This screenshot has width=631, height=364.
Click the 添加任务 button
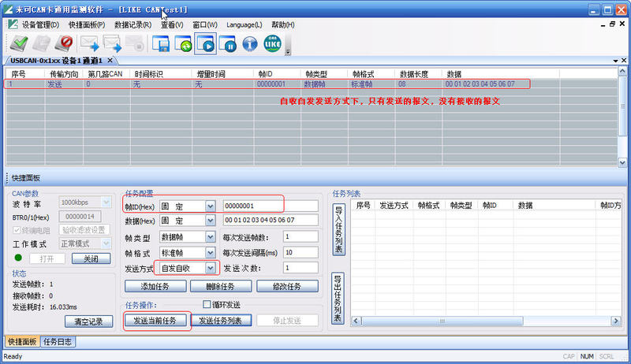tap(155, 287)
